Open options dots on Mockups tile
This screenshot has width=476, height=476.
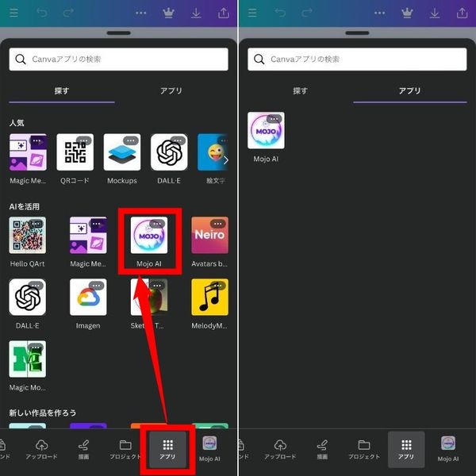131,141
